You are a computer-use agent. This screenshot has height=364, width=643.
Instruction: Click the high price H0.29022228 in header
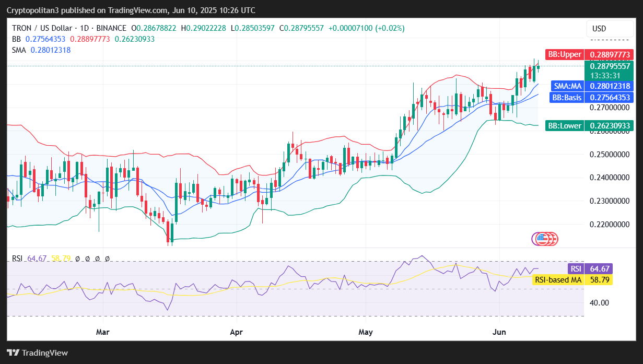203,28
